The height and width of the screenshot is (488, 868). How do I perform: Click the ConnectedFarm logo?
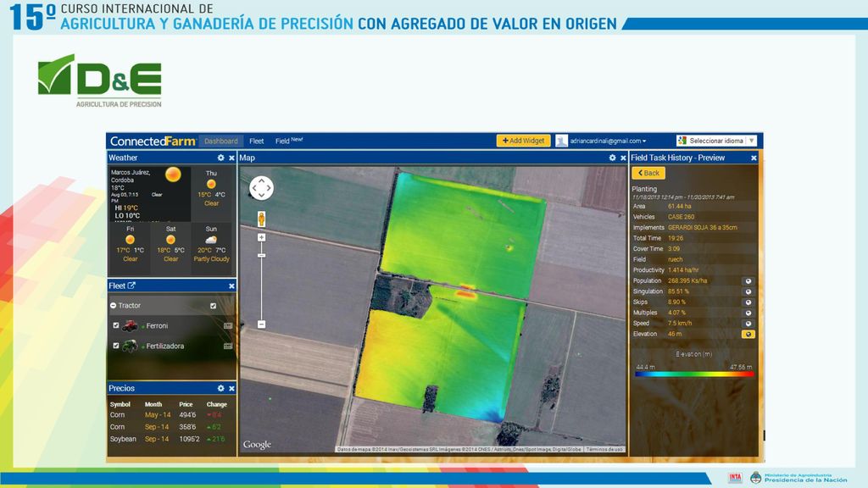[x=153, y=141]
